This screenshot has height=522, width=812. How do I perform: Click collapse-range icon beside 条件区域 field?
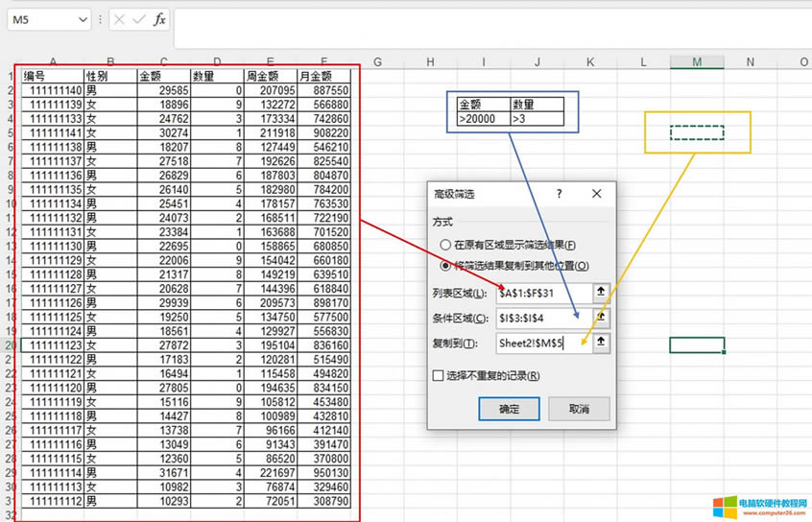[x=602, y=317]
